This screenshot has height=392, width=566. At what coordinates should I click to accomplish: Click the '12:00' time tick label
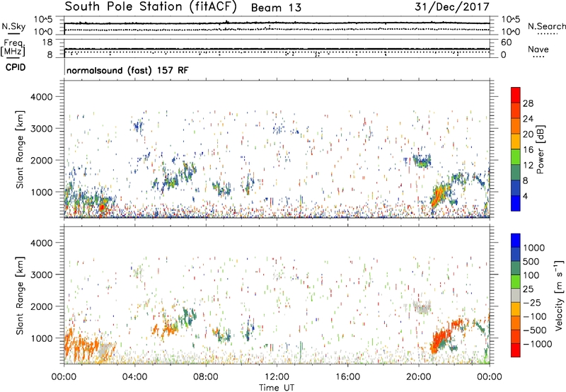tap(277, 377)
